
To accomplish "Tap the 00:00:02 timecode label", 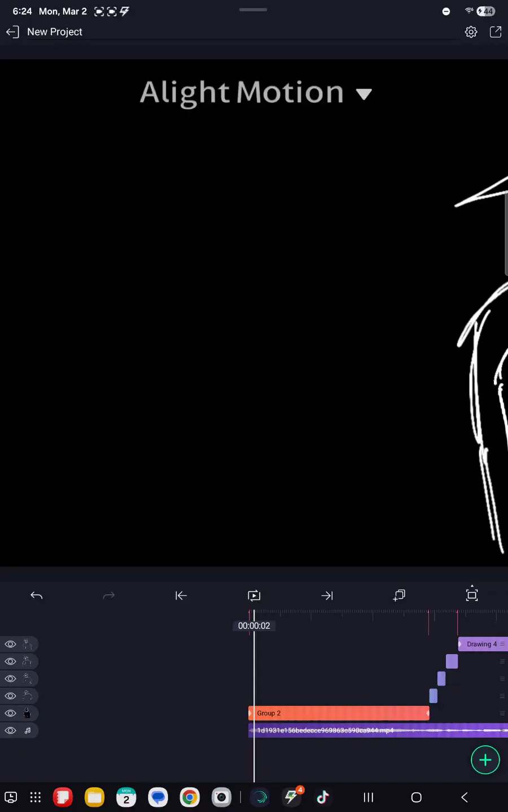I will [x=254, y=626].
